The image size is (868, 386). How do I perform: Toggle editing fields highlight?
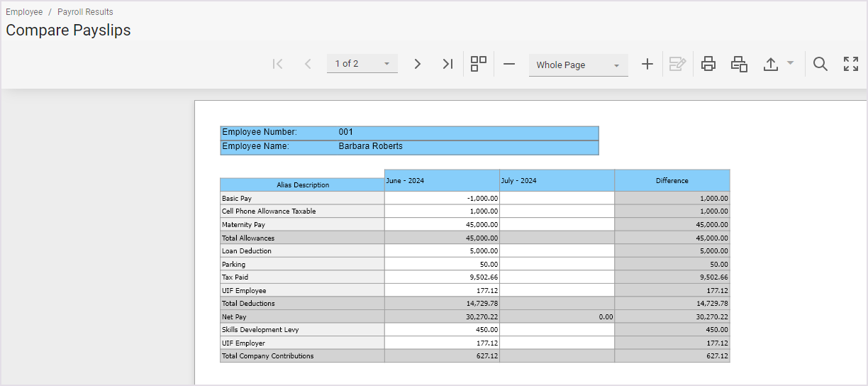677,64
